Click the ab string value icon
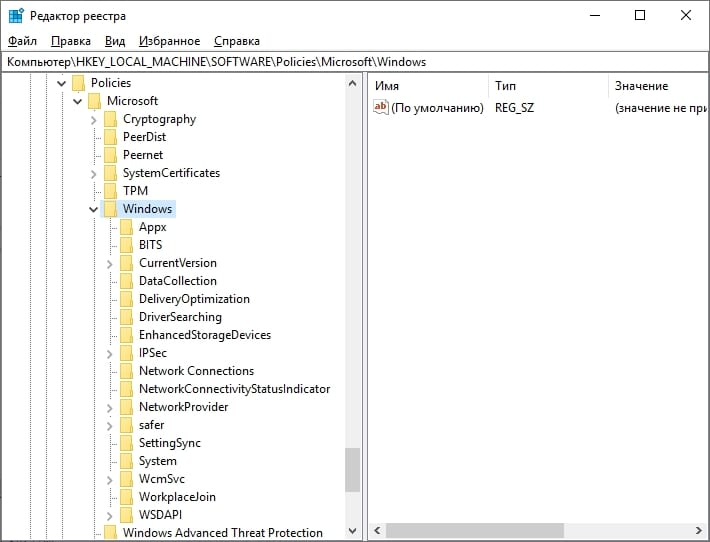The image size is (710, 542). (380, 107)
